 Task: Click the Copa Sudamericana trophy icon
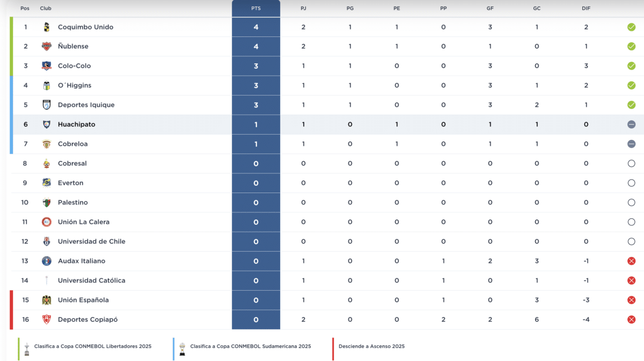(x=181, y=347)
